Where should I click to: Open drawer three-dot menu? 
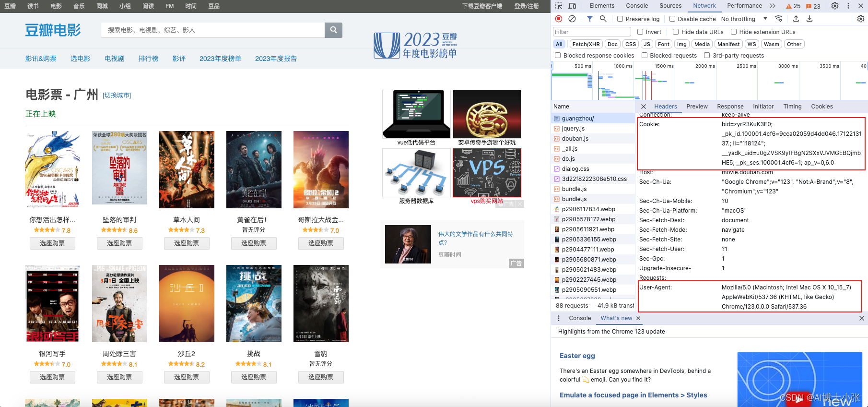point(559,318)
